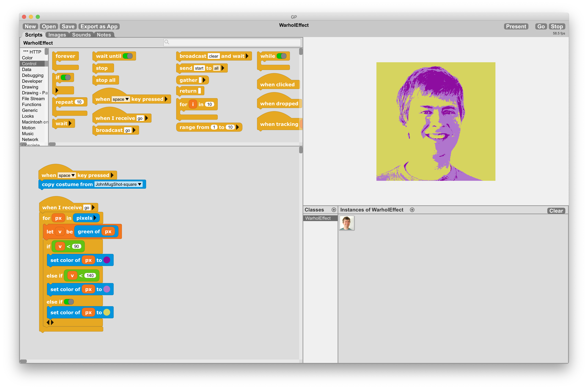Click the 'pixels' reporter in script
588x389 pixels.
click(86, 218)
